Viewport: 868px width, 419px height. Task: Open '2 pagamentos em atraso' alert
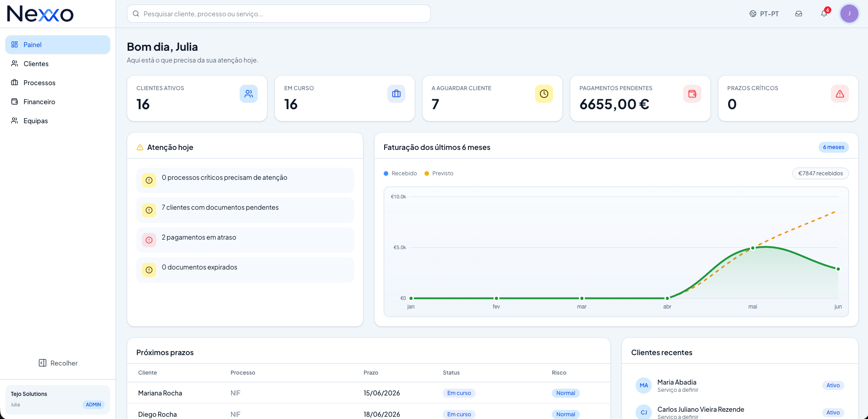pyautogui.click(x=245, y=240)
